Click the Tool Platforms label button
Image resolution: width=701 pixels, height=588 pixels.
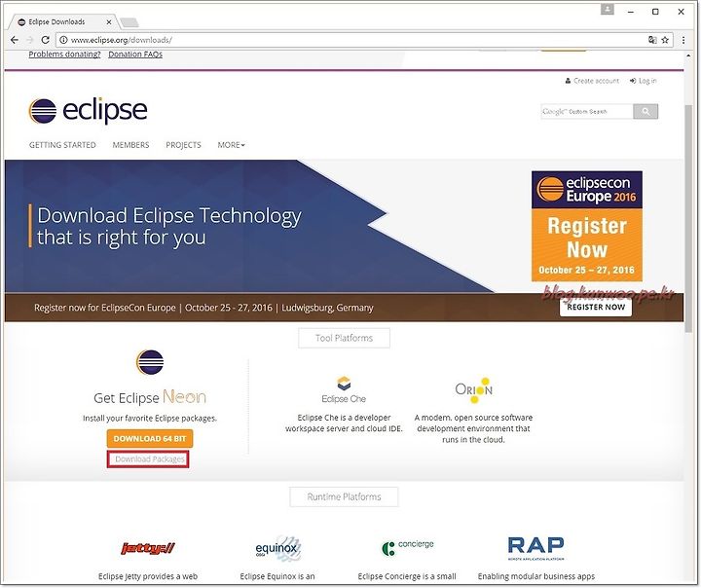(x=344, y=338)
